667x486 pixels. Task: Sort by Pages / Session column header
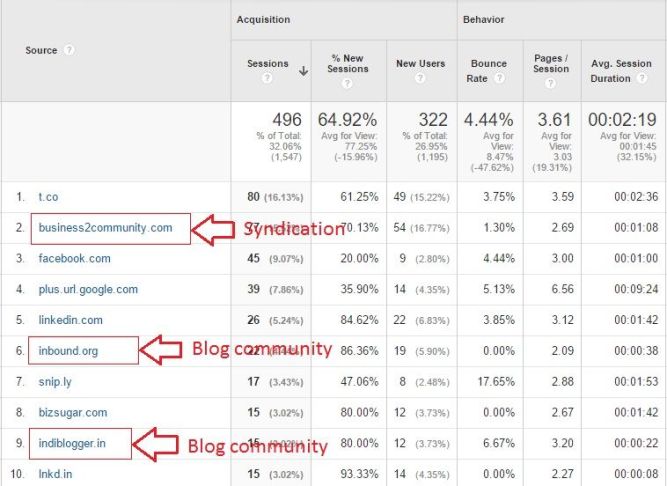551,63
